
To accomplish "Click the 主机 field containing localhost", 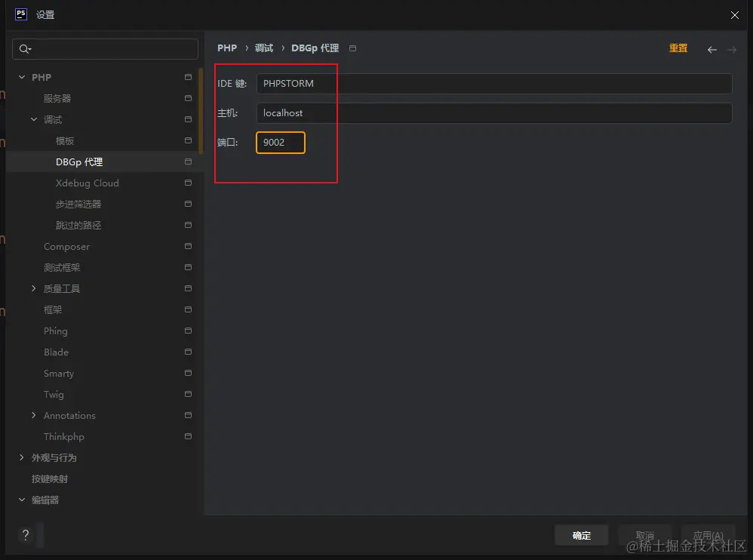I will (494, 113).
